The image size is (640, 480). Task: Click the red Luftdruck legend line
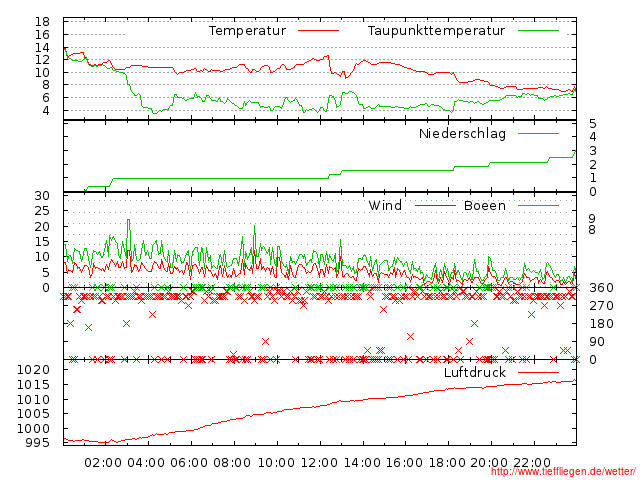[x=538, y=372]
